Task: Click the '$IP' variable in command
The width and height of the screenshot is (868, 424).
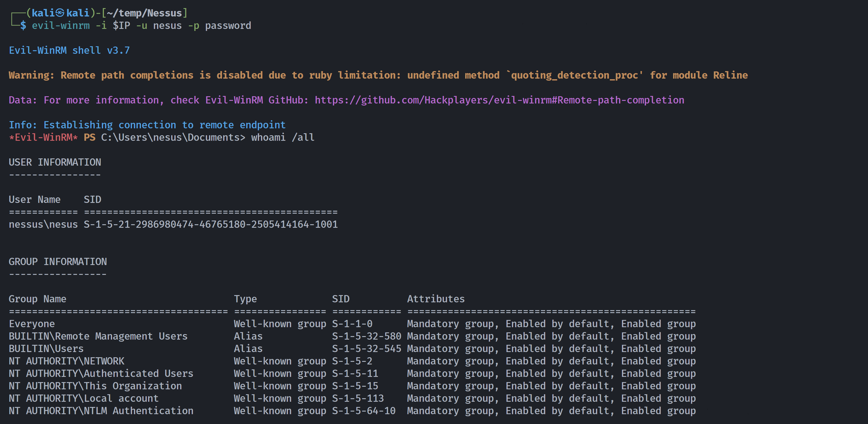Action: tap(121, 26)
